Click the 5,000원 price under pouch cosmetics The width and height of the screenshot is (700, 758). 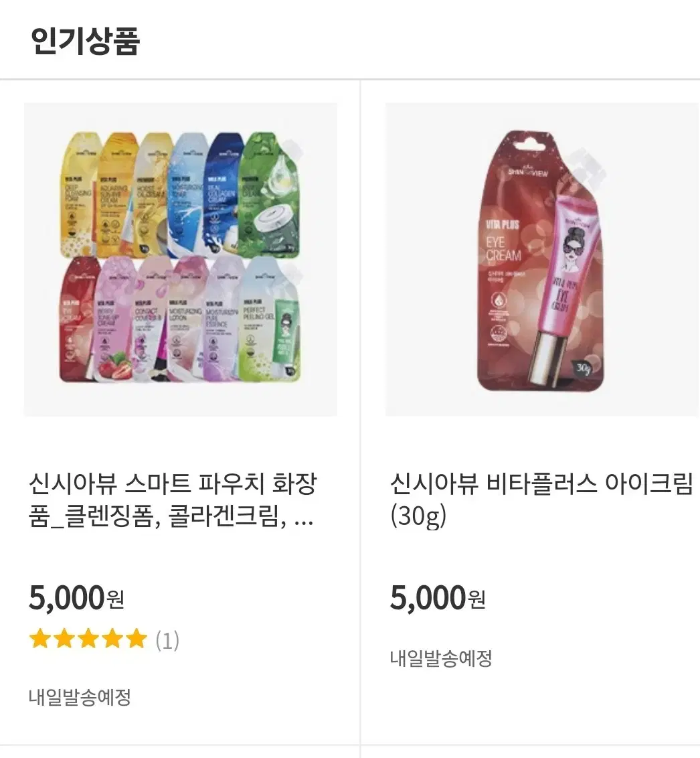[76, 597]
